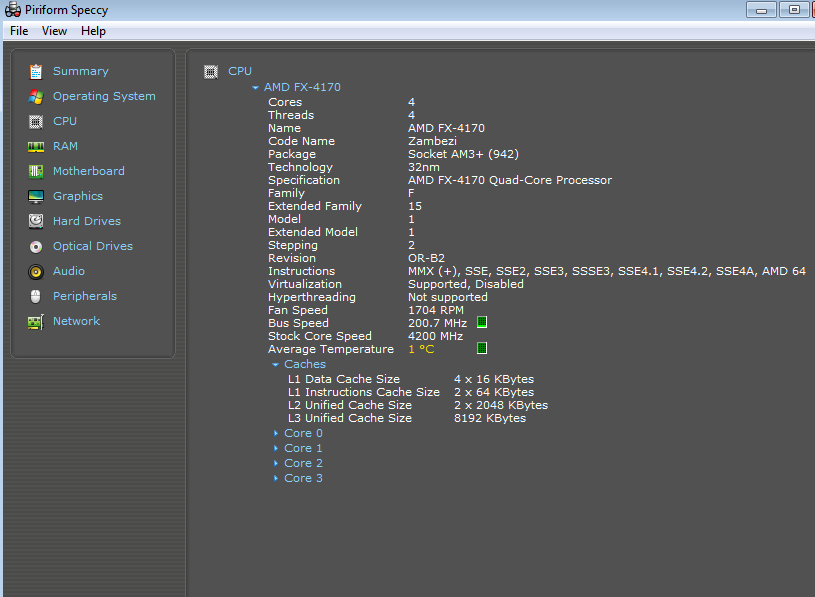Click the Motherboard circuit icon
815x597 pixels.
(36, 171)
